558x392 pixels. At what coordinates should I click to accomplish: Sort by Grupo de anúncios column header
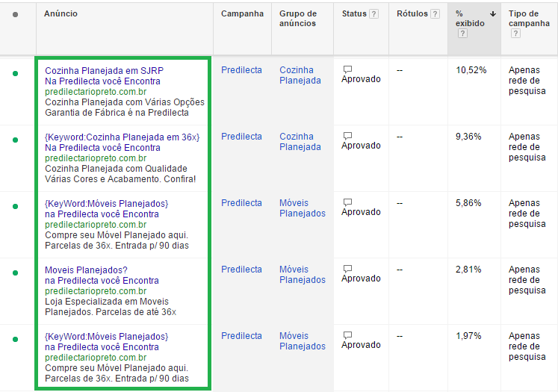point(298,19)
